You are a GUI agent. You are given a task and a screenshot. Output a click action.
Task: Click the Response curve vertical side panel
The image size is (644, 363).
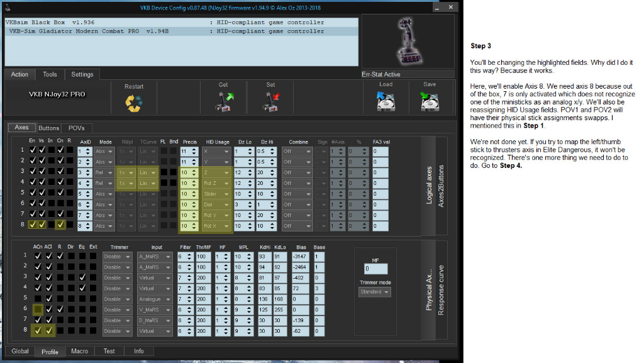pyautogui.click(x=441, y=289)
